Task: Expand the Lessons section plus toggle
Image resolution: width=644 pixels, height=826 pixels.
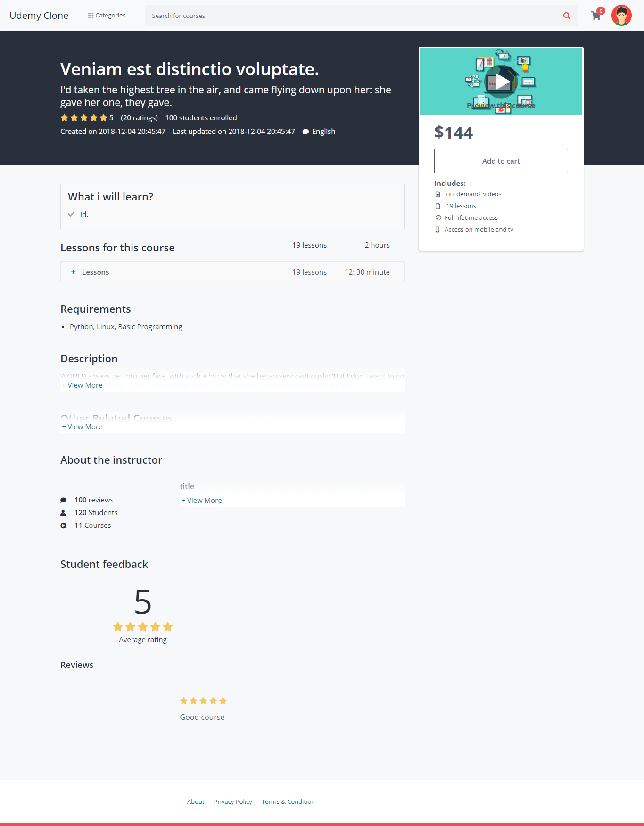Action: (73, 272)
